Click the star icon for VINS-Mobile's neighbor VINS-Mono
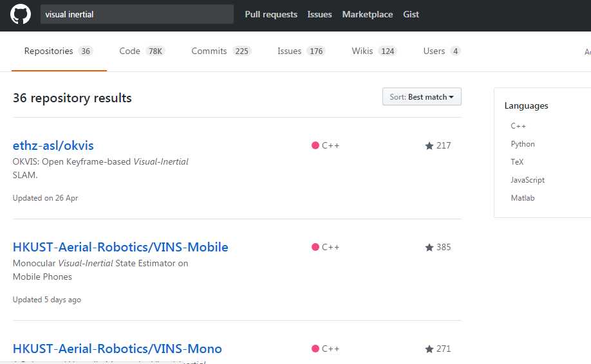This screenshot has height=364, width=591. [429, 349]
